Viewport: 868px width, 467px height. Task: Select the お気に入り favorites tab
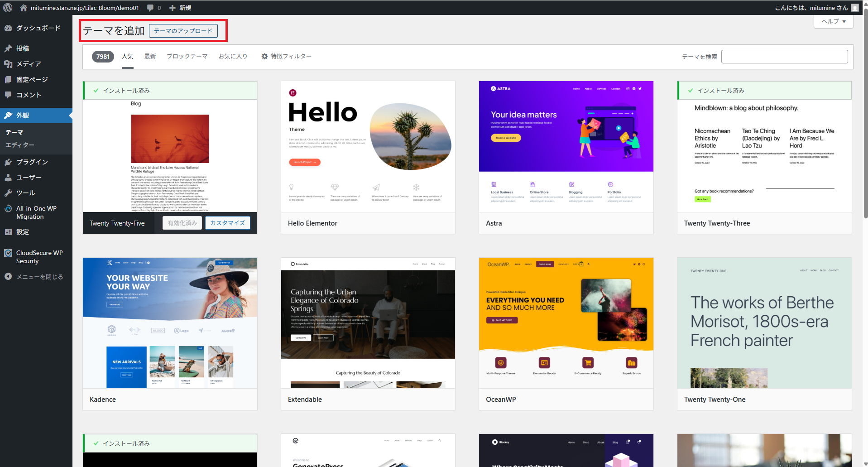(x=233, y=57)
